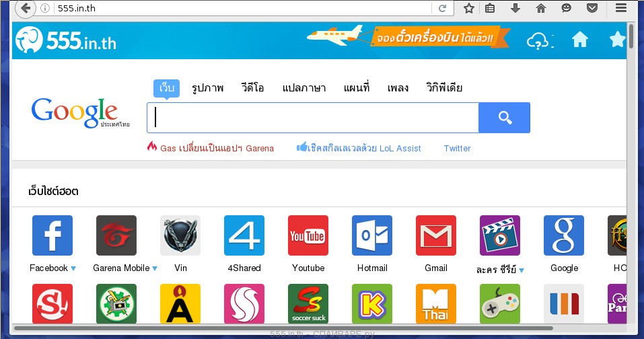Bookmark this page with star icon
Viewport: 644px width, 339px height.
pos(469,8)
